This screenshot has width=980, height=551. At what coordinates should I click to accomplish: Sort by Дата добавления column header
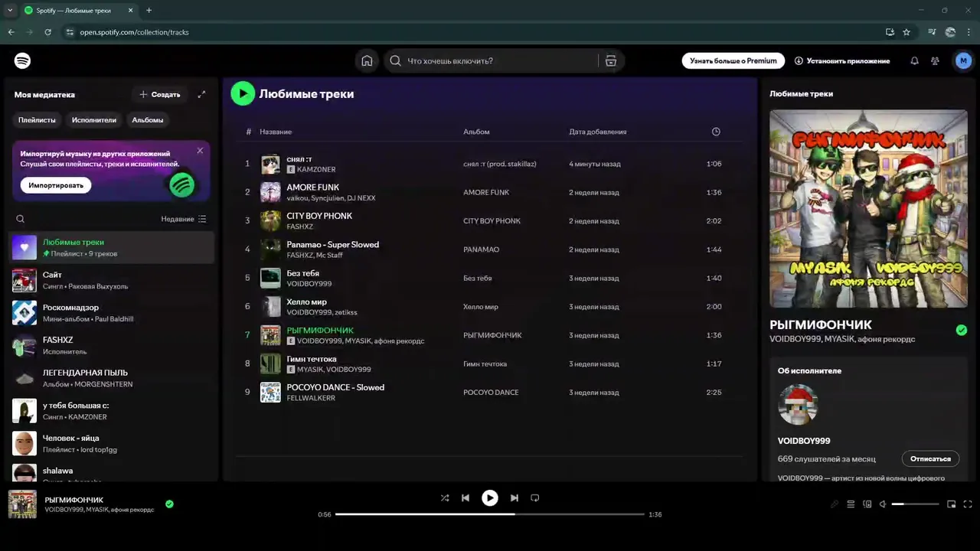tap(597, 132)
